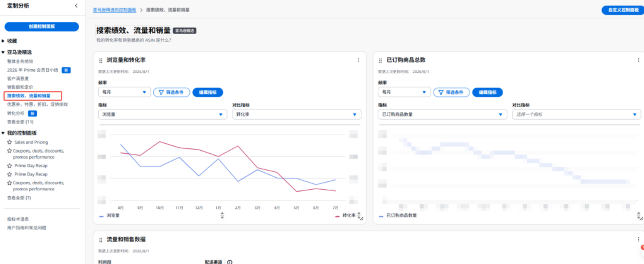The height and width of the screenshot is (264, 644).
Task: Click 7月 label on chart axis
Action: click(x=336, y=208)
